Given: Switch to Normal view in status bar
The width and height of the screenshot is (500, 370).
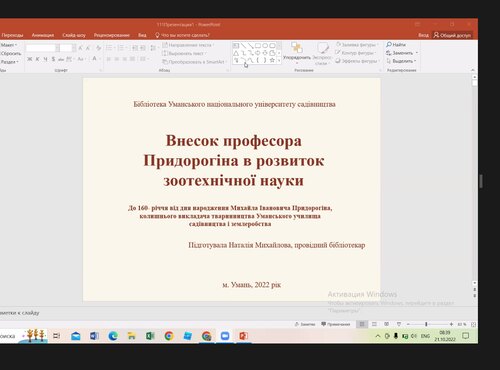Looking at the screenshot, I should (362, 324).
